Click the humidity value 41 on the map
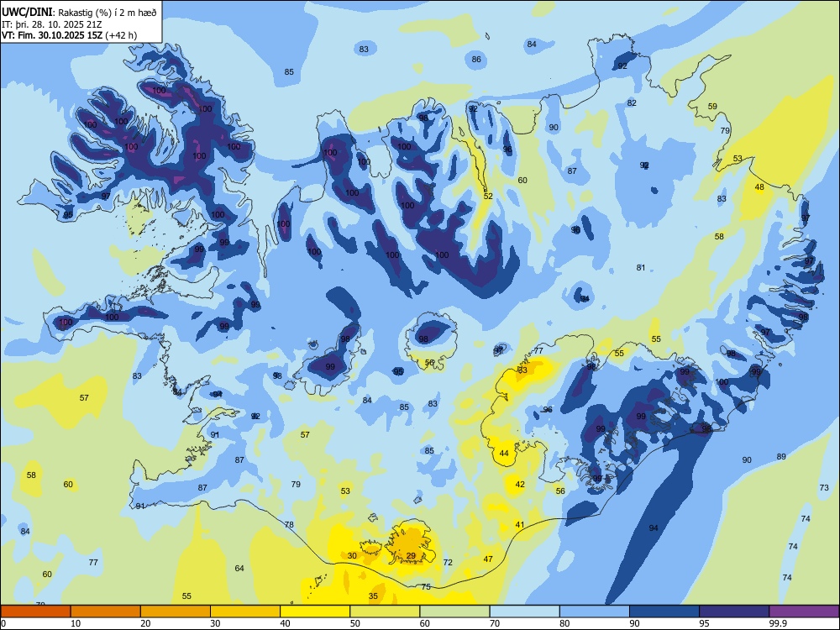 [520, 524]
